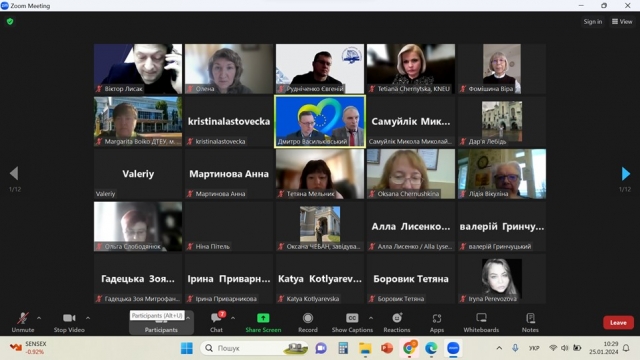Show hidden system tray icons
Viewport: 640px width, 360px height.
499,348
